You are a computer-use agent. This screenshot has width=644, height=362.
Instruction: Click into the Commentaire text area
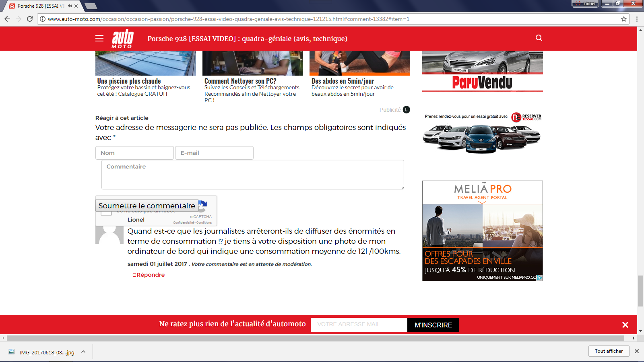(x=253, y=175)
